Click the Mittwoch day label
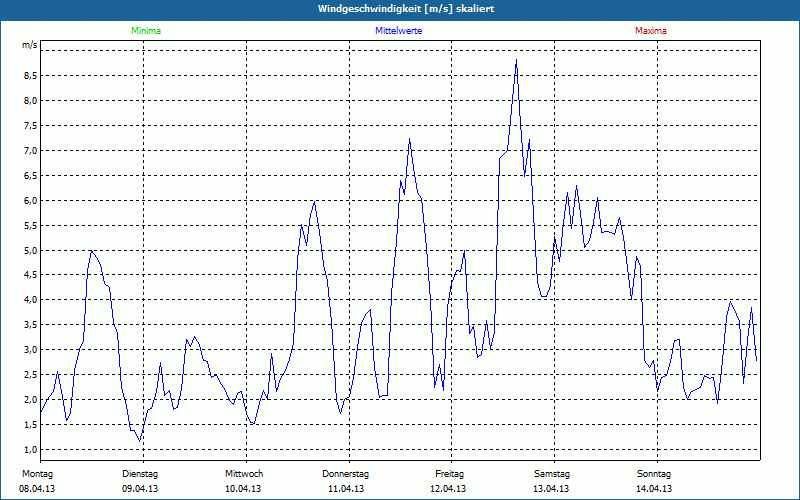Viewport: 800px width, 500px height. click(x=244, y=474)
